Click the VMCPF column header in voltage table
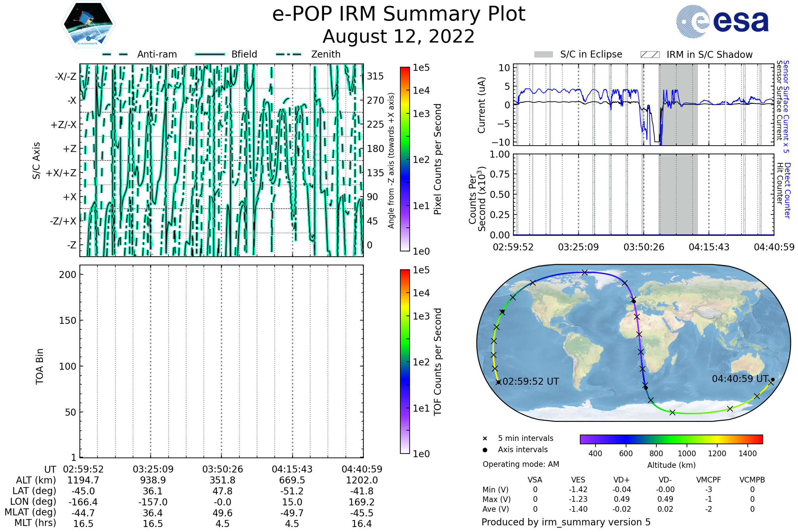Screen dimensions: 798x532 [x=709, y=480]
